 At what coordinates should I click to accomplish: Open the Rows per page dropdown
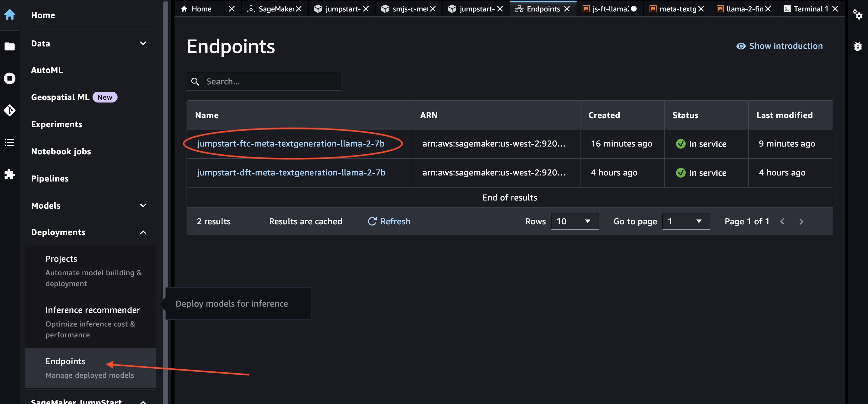574,221
